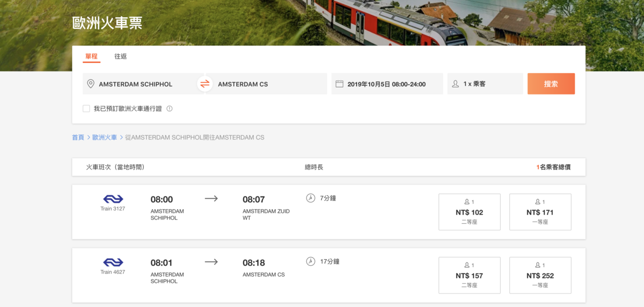Open the 歐洲火車 breadcrumb link
644x307 pixels.
[105, 137]
